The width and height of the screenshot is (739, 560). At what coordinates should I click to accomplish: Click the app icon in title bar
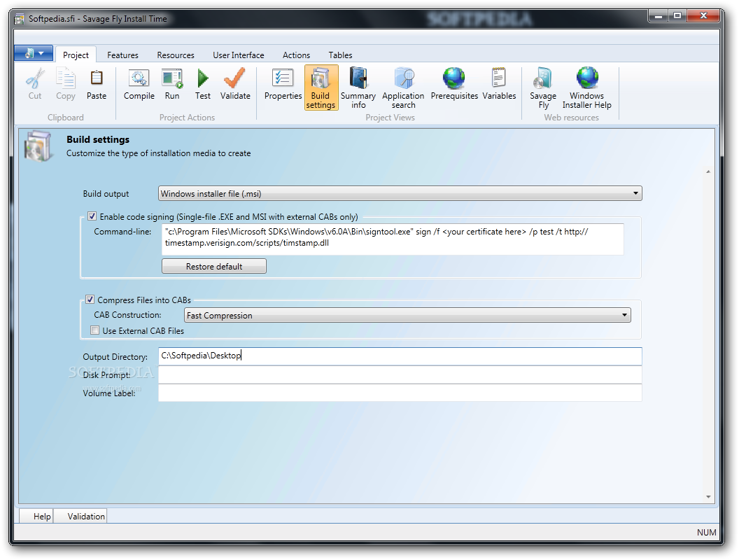pyautogui.click(x=20, y=20)
